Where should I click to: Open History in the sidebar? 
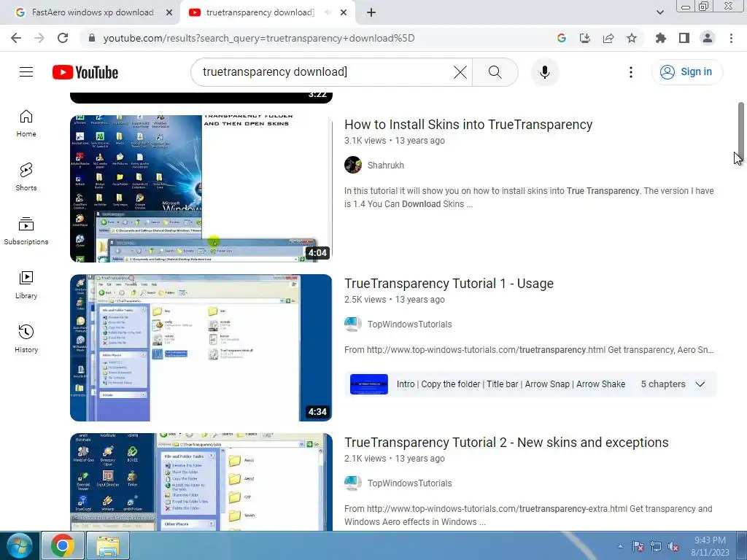tap(26, 339)
